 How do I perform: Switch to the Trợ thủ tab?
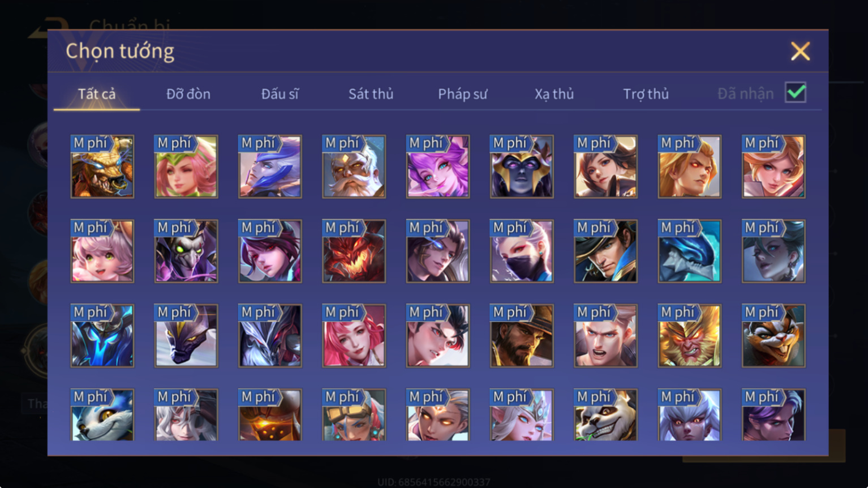coord(646,94)
